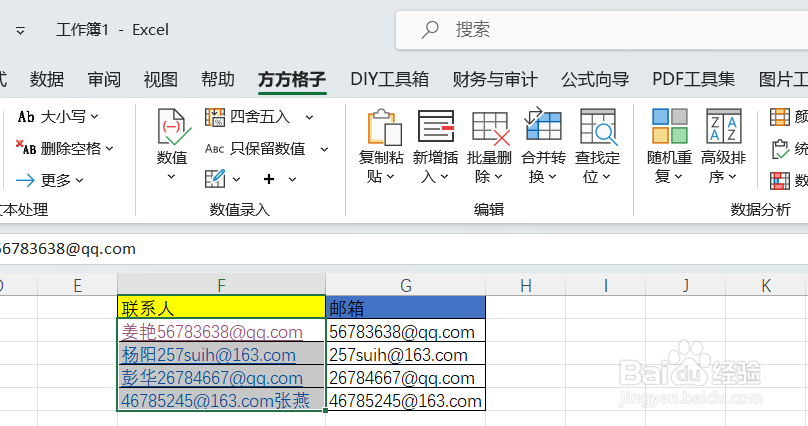Click the 姜艳56783638@qq.com hyperlink cell

point(222,331)
